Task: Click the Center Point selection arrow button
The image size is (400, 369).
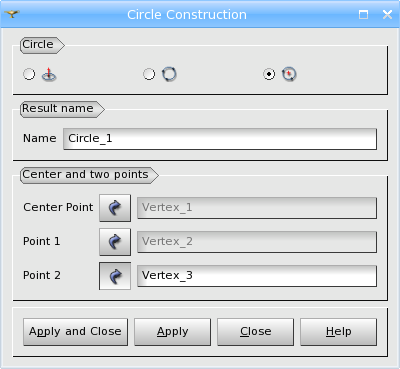Action: (115, 208)
